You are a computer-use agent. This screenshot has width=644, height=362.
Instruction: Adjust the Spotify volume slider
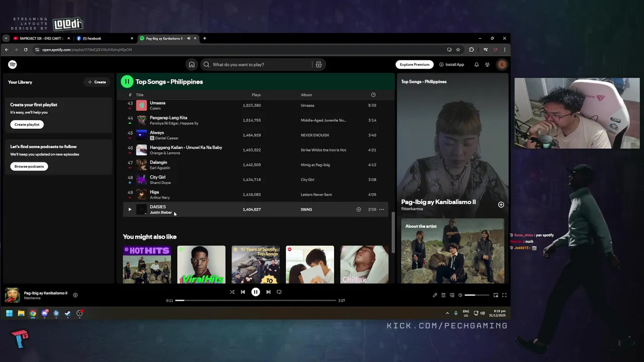click(x=476, y=295)
